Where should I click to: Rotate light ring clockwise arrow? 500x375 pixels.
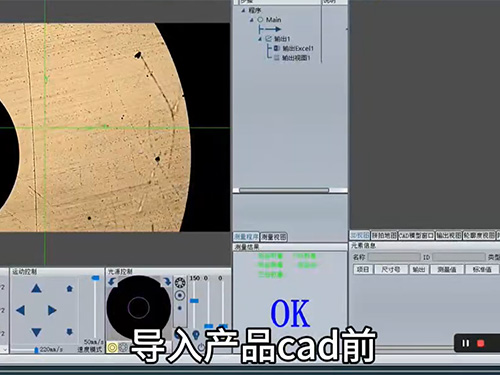[167, 281]
